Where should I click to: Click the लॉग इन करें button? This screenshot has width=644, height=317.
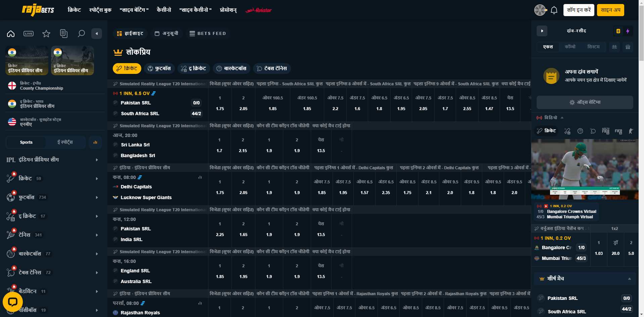579,10
